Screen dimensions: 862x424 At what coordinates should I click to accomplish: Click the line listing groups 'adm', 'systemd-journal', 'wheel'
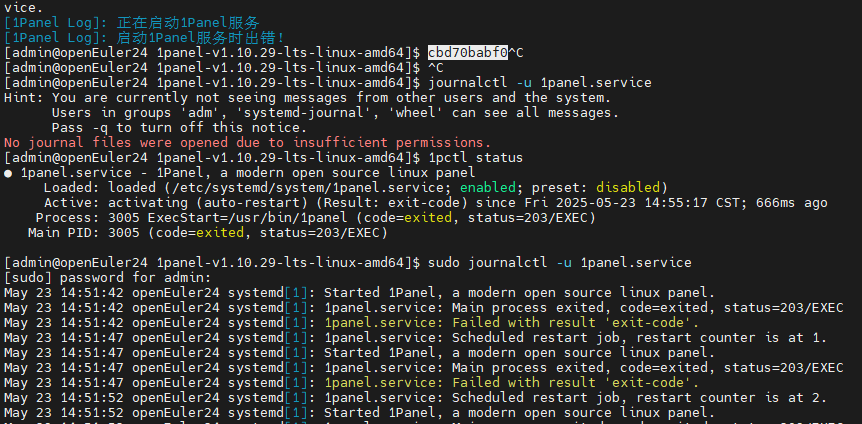(335, 113)
